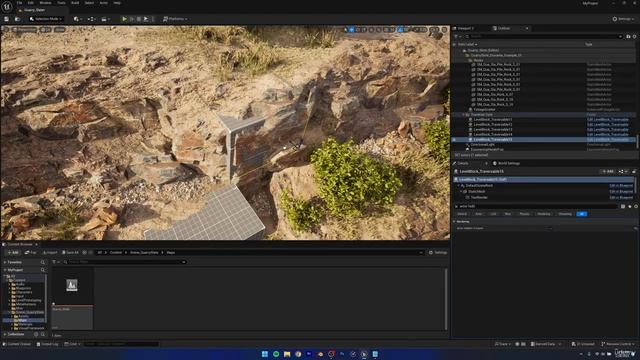Screen dimensions: 640x360
Task: Open Outliner settings gear
Action: pos(634,36)
